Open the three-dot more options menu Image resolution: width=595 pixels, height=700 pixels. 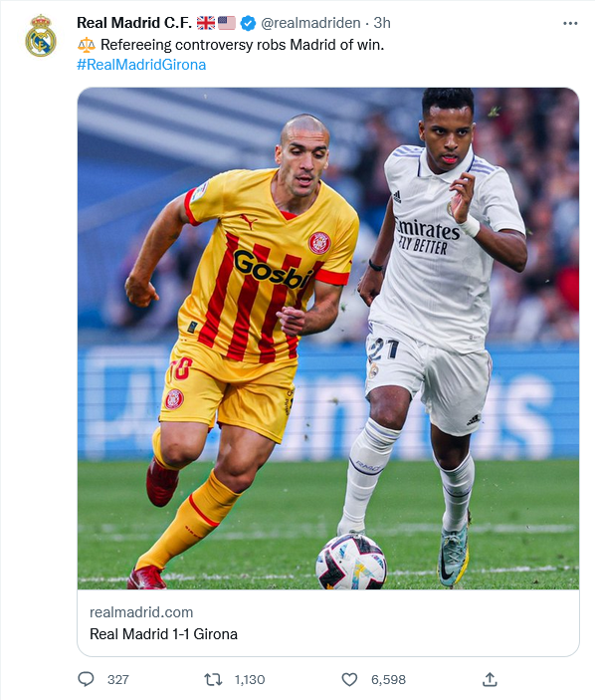coord(570,23)
